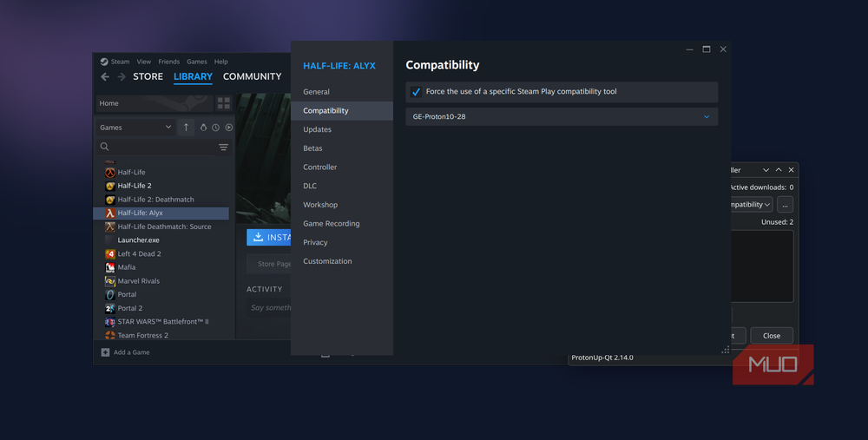Click the Half-Life 2 game icon
This screenshot has width=868, height=440.
click(x=110, y=186)
